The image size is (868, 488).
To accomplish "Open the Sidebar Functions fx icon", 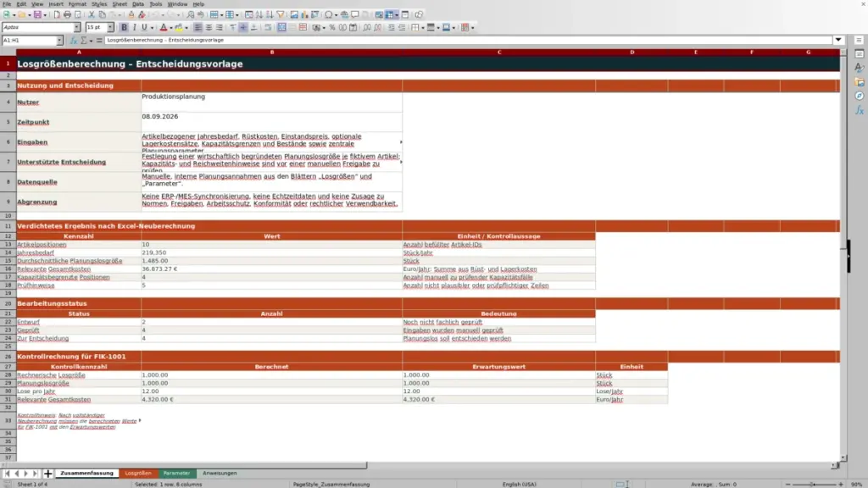I will (860, 110).
